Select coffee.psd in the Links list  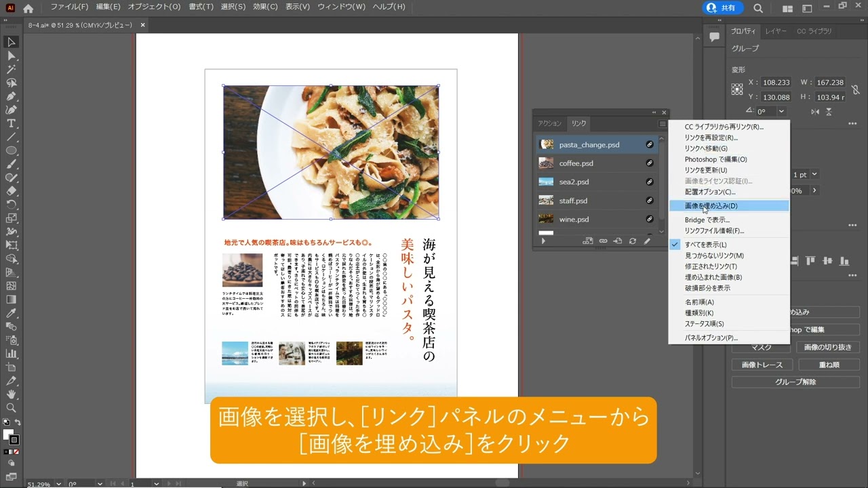click(576, 163)
